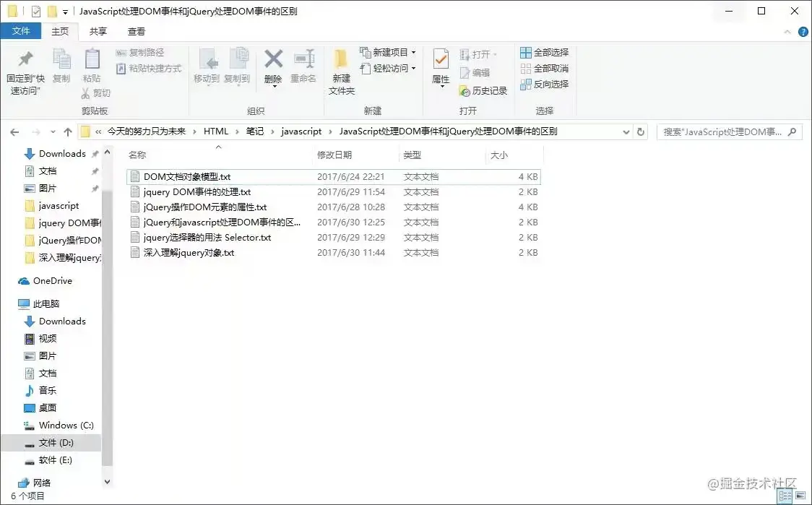The image size is (812, 505).
Task: Click Edit (编辑) in ribbon
Action: click(x=475, y=72)
